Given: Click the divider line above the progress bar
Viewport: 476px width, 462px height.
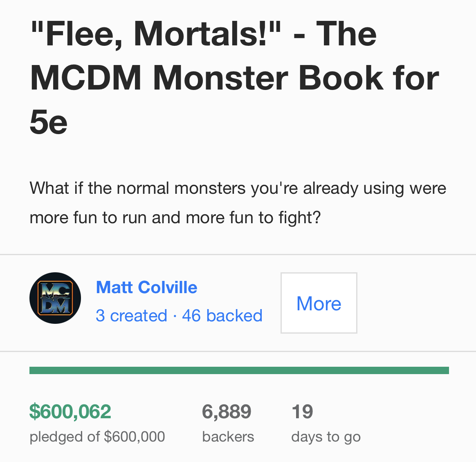Looking at the screenshot, I should (x=238, y=352).
